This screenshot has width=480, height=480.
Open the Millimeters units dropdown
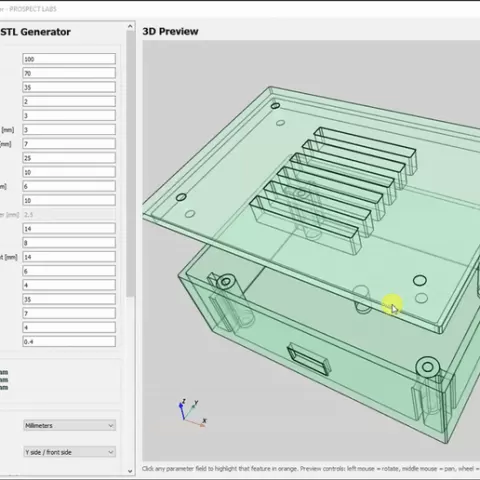[x=69, y=426]
